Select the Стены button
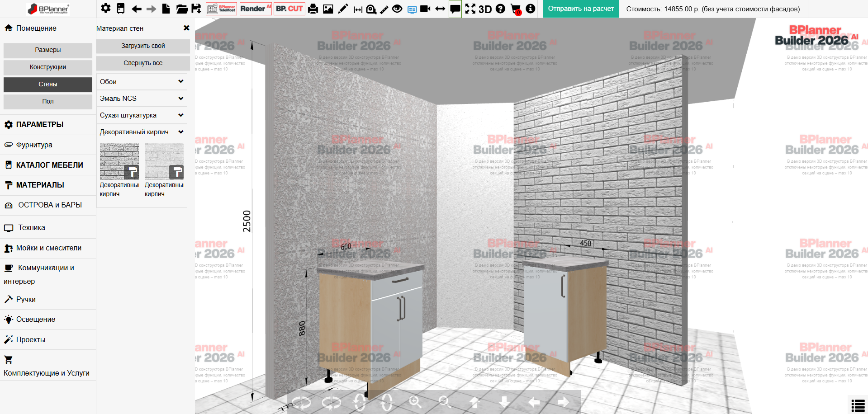Screen dimensions: 868x414 [x=48, y=85]
